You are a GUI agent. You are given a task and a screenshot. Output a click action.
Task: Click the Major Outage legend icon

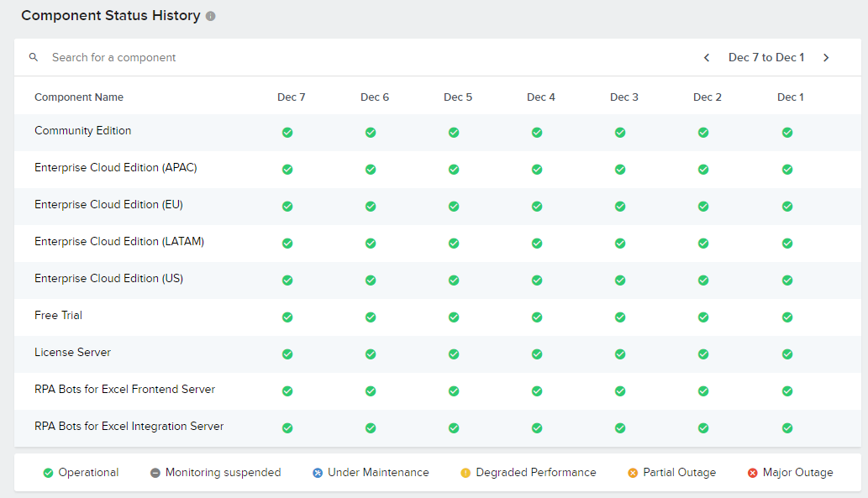(x=752, y=473)
